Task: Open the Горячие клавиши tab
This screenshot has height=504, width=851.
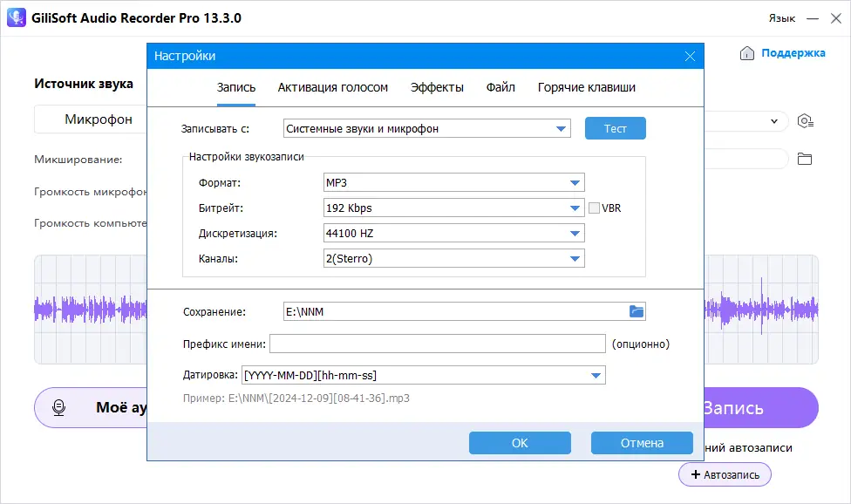Action: click(586, 87)
